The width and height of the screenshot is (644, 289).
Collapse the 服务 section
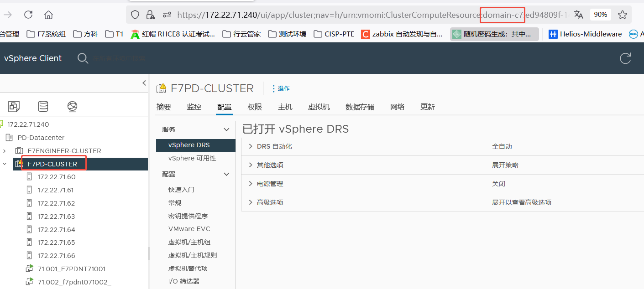coord(226,129)
